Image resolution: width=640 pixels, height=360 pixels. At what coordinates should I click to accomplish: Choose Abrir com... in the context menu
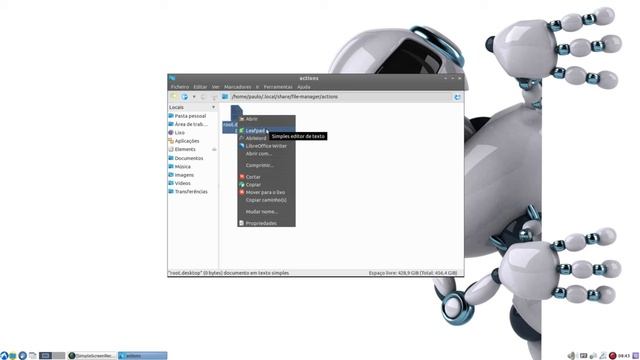pyautogui.click(x=266, y=154)
